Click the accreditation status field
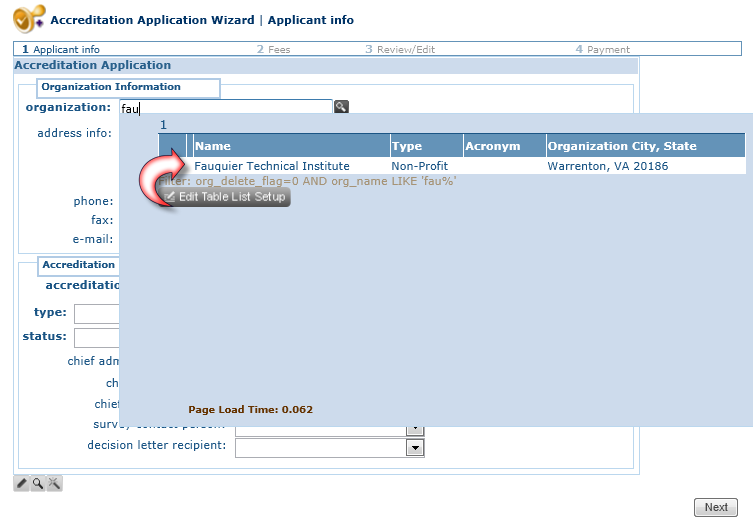 [97, 338]
